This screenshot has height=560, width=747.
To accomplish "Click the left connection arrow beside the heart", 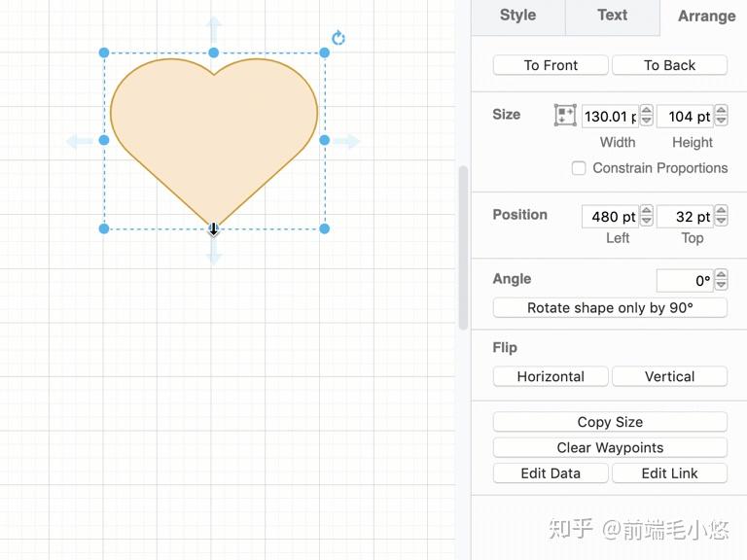I will pos(79,141).
